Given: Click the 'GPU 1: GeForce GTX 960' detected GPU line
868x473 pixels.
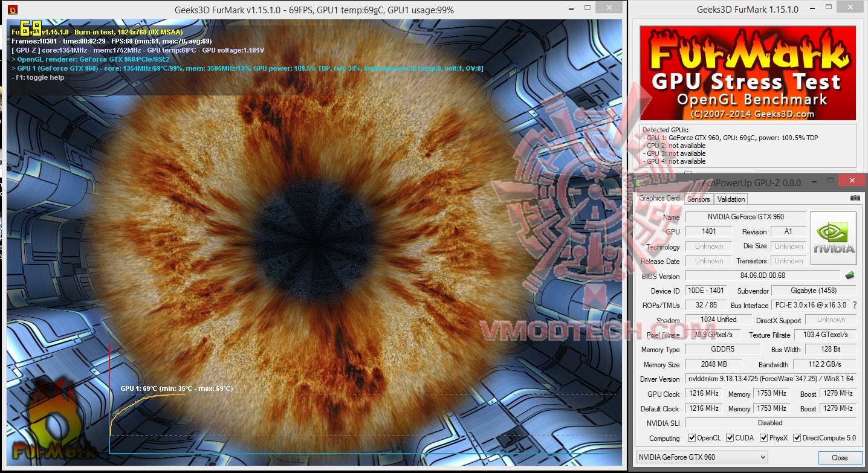Looking at the screenshot, I should tap(730, 138).
